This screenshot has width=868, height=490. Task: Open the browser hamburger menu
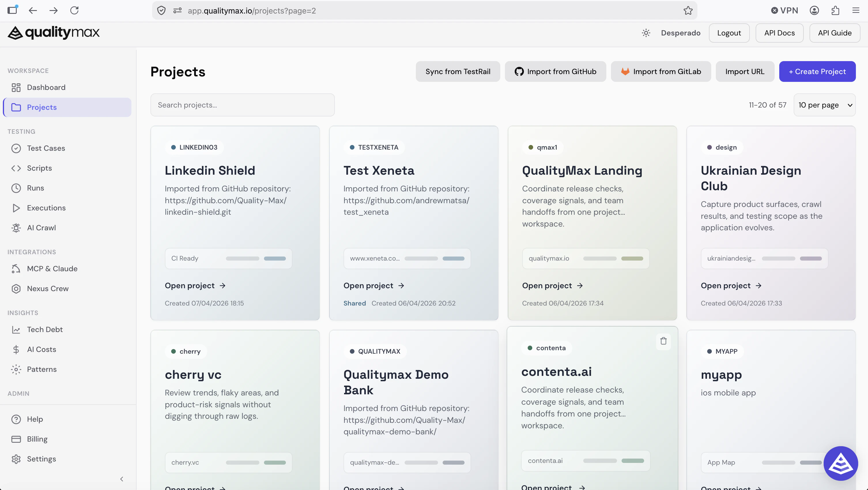[856, 10]
